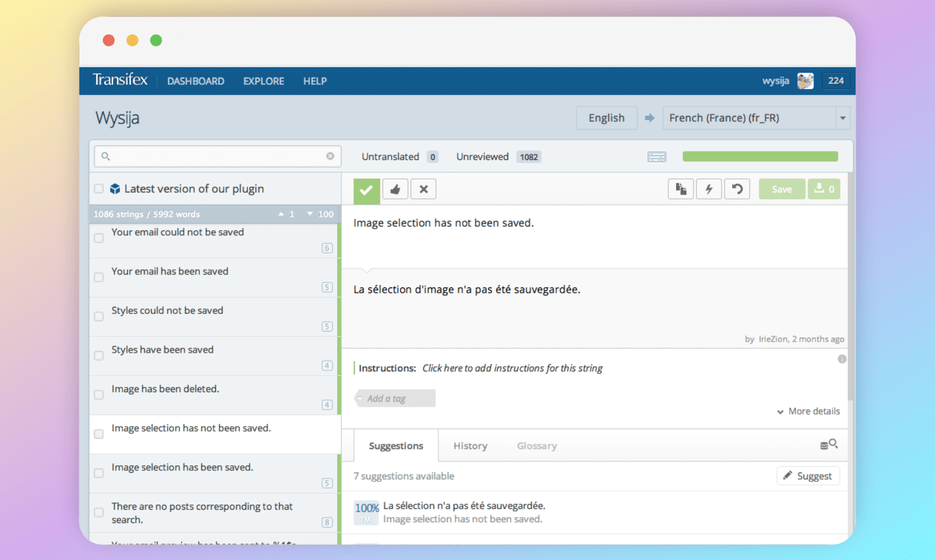The image size is (935, 560).
Task: Check the 'Image has been deleted.' checkbox
Action: (99, 395)
